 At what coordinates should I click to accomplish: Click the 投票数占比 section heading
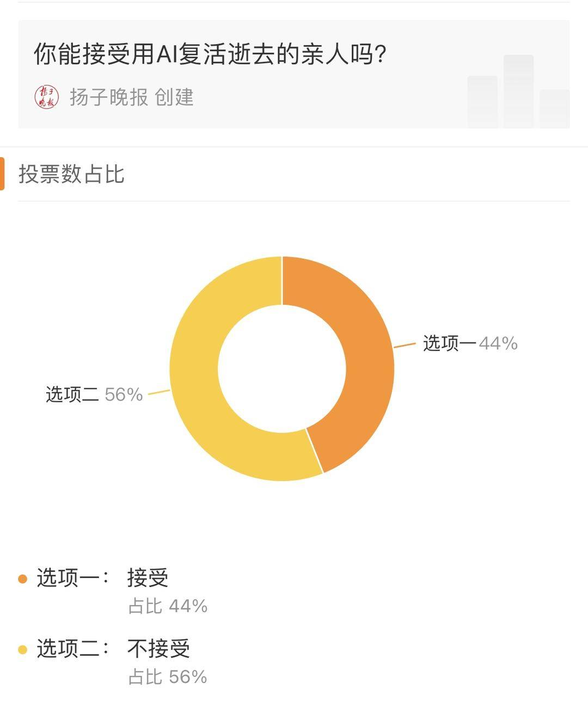(71, 174)
